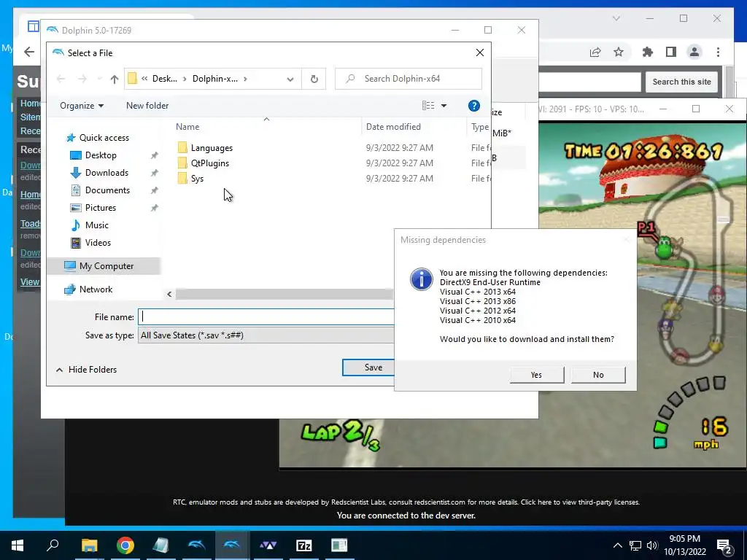This screenshot has width=747, height=560.
Task: Open File Explorer from taskbar
Action: [x=89, y=545]
